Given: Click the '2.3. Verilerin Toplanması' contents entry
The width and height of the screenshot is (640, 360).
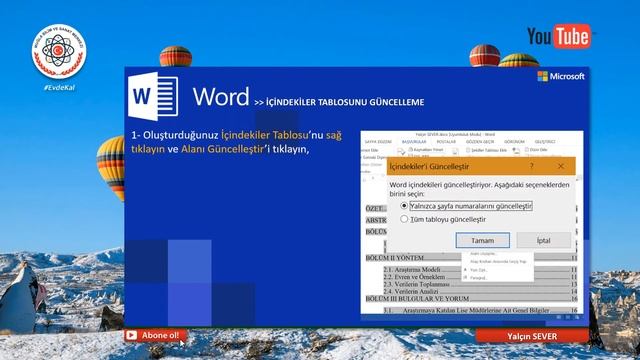Looking at the screenshot, I should click(x=416, y=284).
